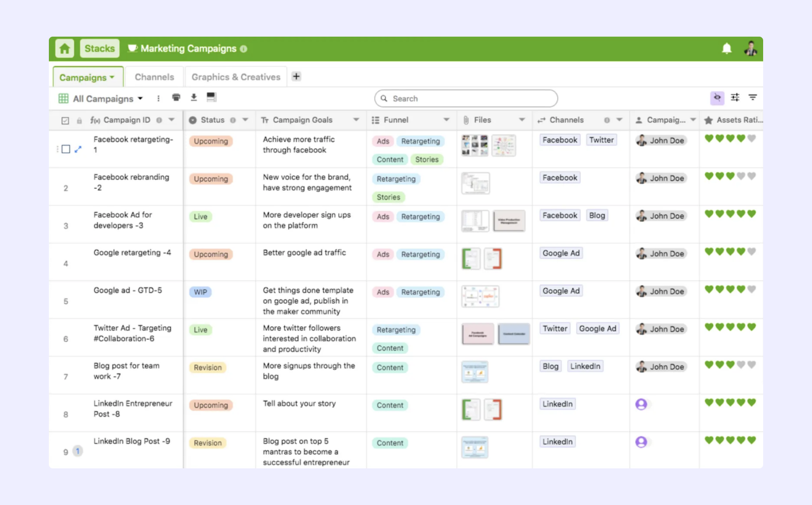Open the filter icon
The width and height of the screenshot is (812, 505).
coord(752,98)
